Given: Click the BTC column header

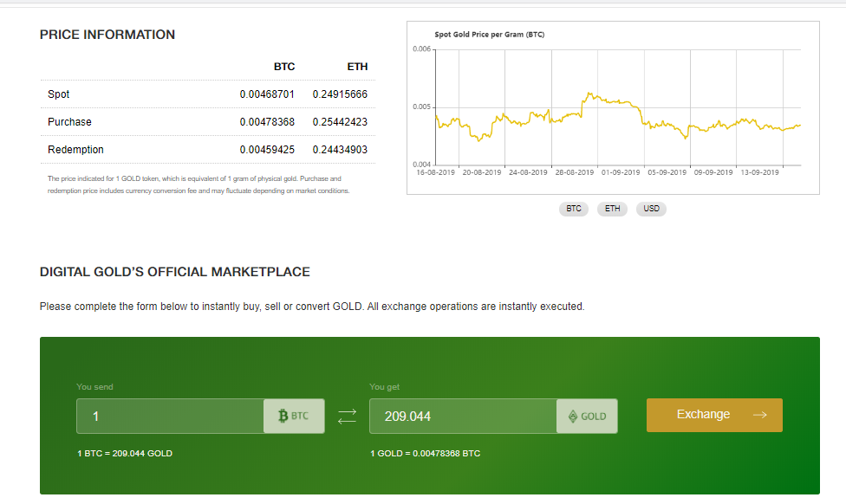Looking at the screenshot, I should pos(284,67).
